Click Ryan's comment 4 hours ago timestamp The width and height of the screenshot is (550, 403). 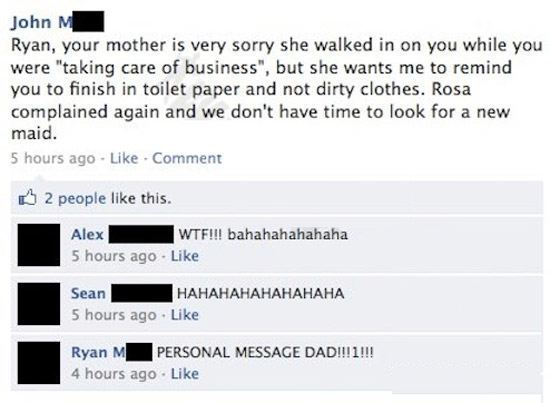pos(114,374)
